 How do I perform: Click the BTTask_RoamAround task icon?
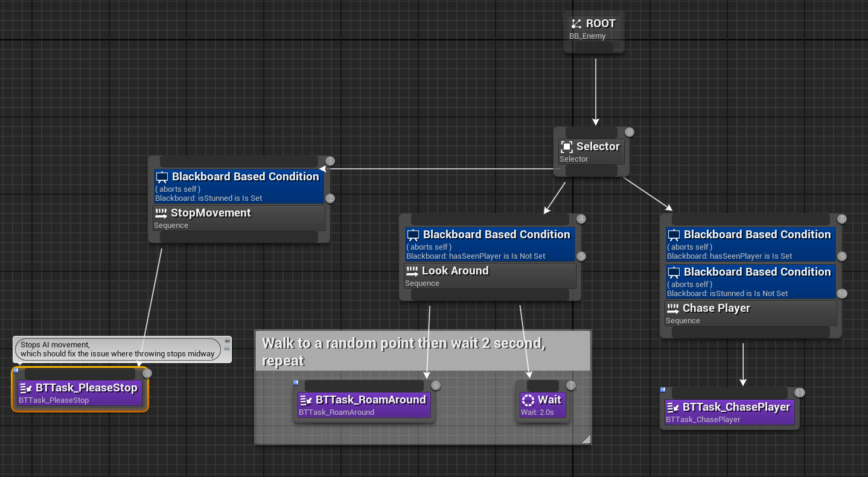click(306, 400)
